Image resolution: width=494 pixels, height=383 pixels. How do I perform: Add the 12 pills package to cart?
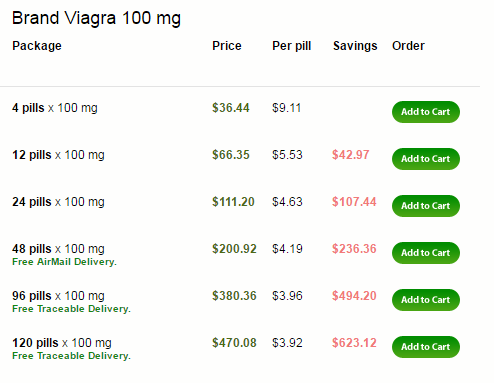point(426,159)
